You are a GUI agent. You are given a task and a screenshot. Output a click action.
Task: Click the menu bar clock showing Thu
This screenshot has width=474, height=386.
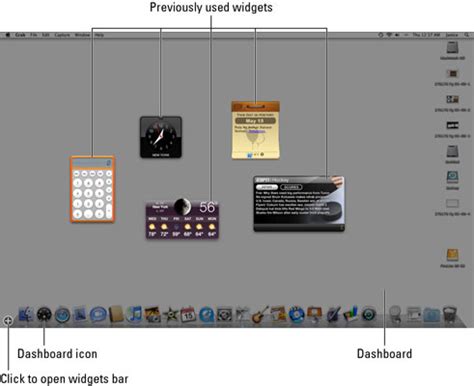point(426,35)
